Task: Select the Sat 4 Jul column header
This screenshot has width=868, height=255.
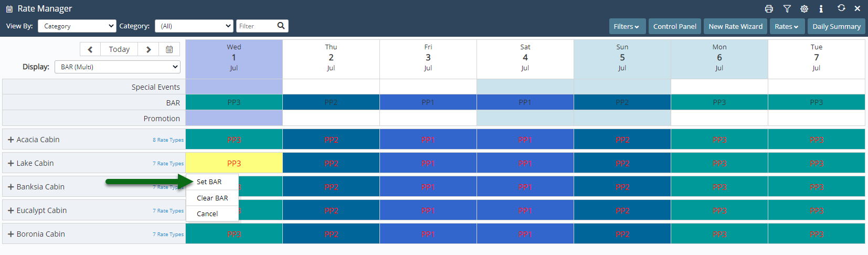Action: pos(525,59)
